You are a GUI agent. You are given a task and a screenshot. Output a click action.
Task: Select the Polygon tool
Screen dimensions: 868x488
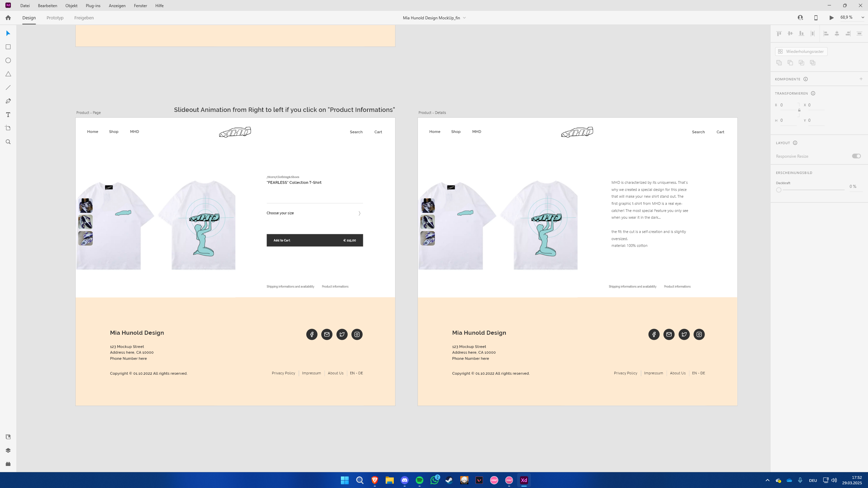(8, 74)
